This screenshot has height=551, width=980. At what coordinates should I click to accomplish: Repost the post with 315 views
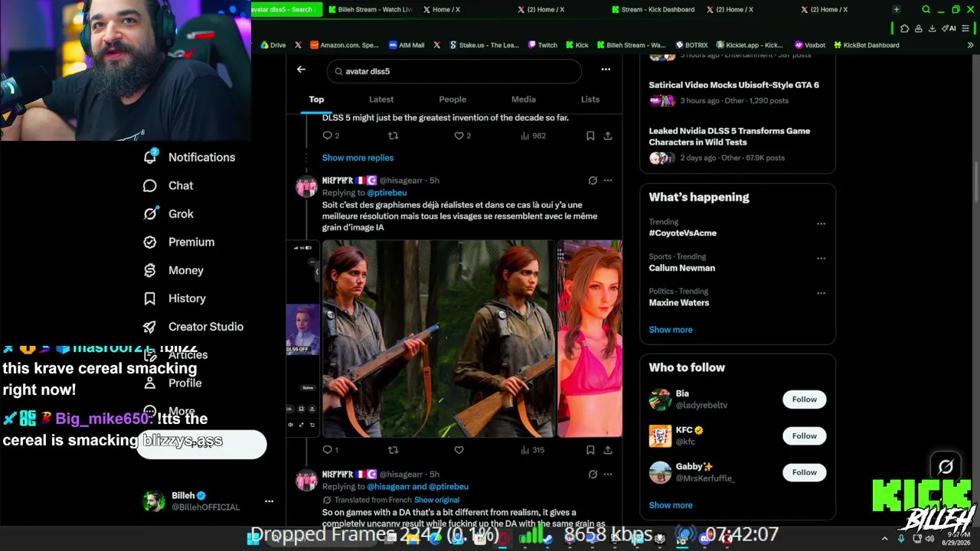(x=393, y=450)
